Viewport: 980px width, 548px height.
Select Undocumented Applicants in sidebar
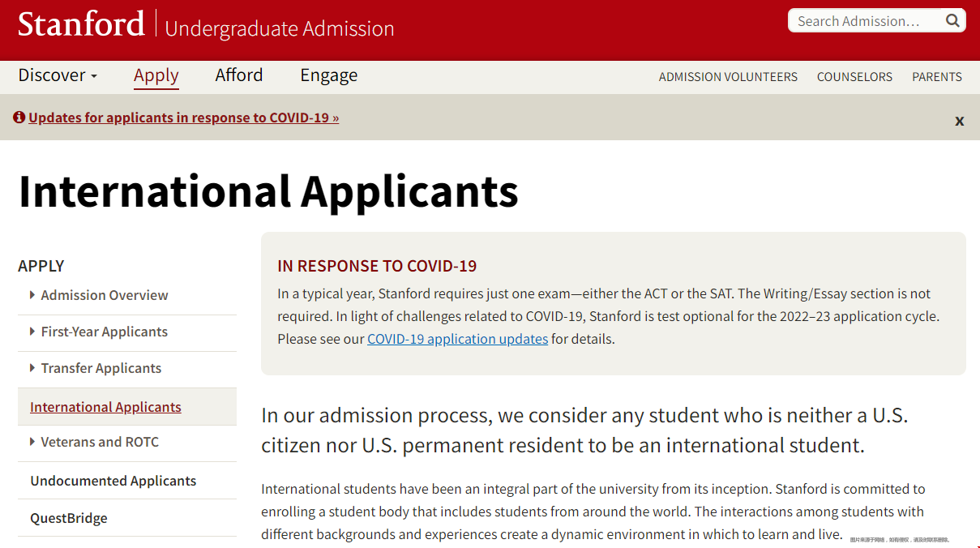click(113, 481)
